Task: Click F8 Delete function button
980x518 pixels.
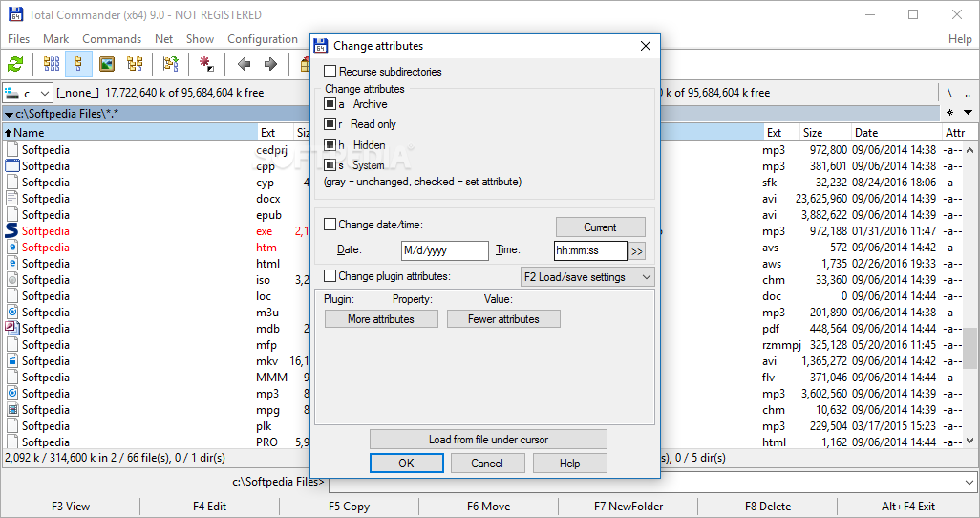Action: click(768, 507)
